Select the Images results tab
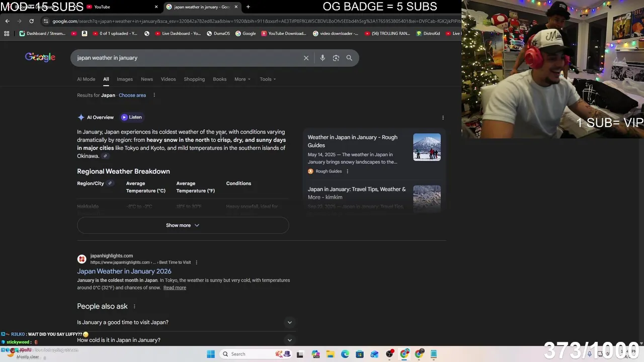 [x=125, y=79]
